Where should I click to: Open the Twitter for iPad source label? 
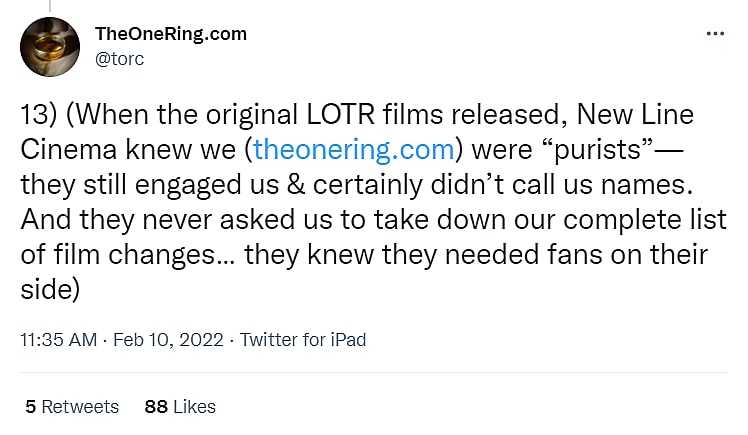[303, 340]
